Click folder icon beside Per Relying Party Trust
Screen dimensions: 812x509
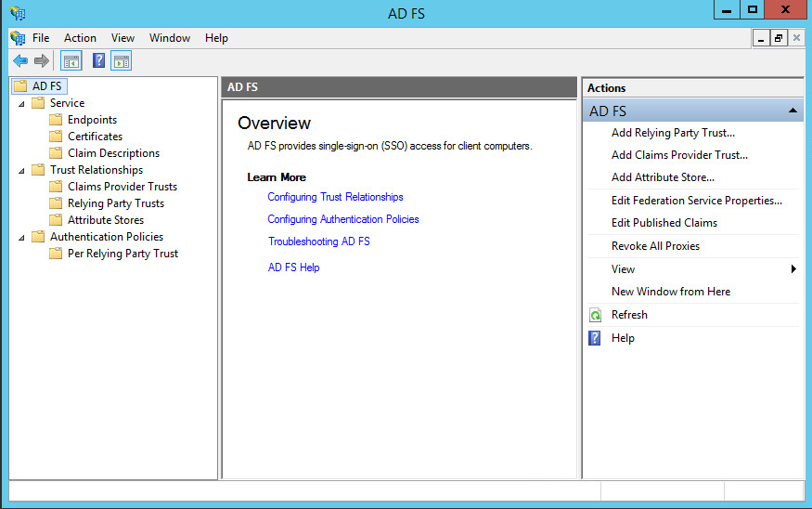tap(56, 254)
